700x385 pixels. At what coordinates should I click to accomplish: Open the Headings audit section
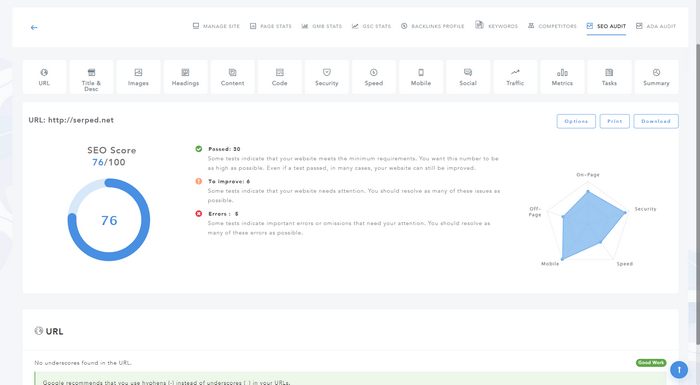click(x=185, y=77)
